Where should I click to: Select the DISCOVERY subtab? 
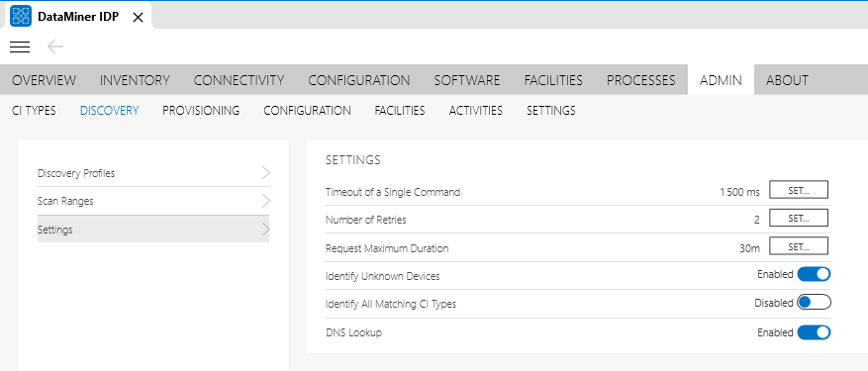tap(109, 110)
